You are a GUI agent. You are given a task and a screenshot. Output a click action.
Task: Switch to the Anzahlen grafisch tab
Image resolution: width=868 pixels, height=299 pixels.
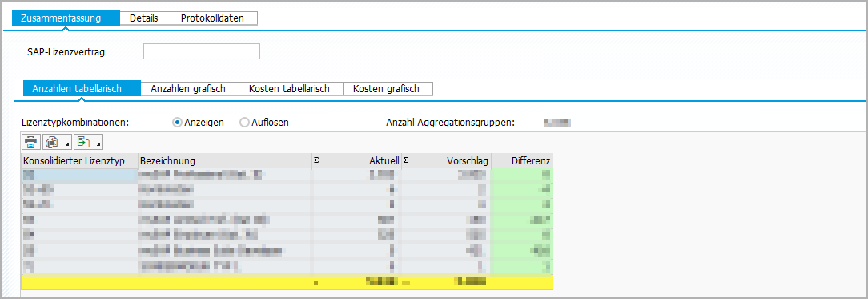[x=190, y=89]
